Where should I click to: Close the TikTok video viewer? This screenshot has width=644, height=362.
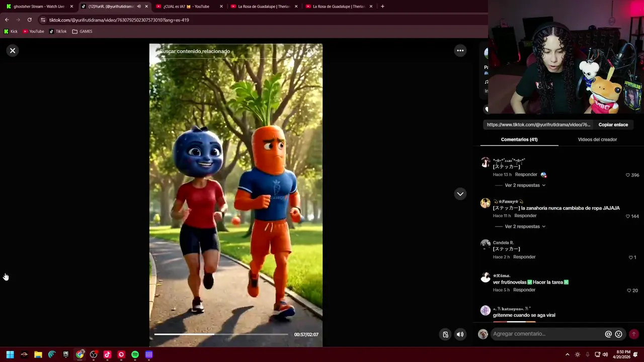(x=13, y=50)
